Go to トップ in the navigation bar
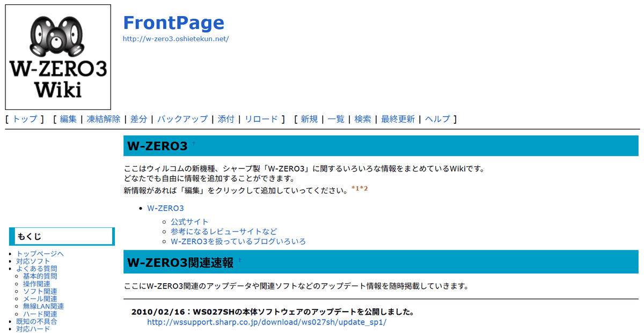644x333 pixels. pos(25,119)
